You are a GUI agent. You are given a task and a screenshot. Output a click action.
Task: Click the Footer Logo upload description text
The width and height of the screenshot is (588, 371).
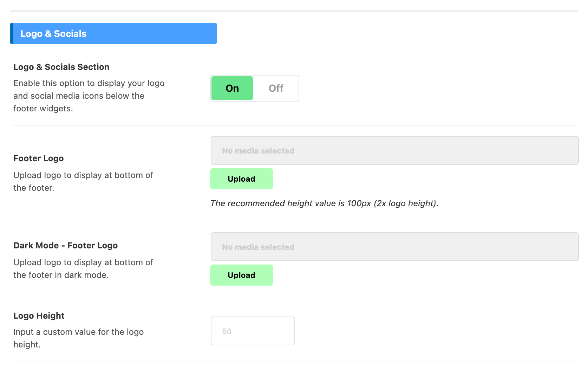pos(83,182)
